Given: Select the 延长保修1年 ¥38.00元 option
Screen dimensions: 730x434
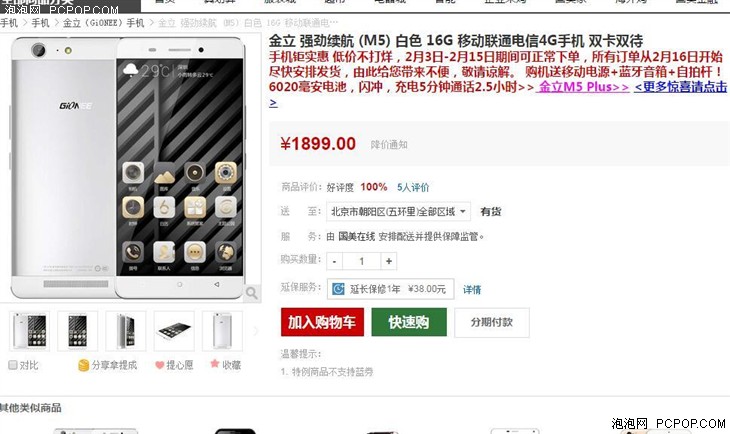Looking at the screenshot, I should point(390,289).
